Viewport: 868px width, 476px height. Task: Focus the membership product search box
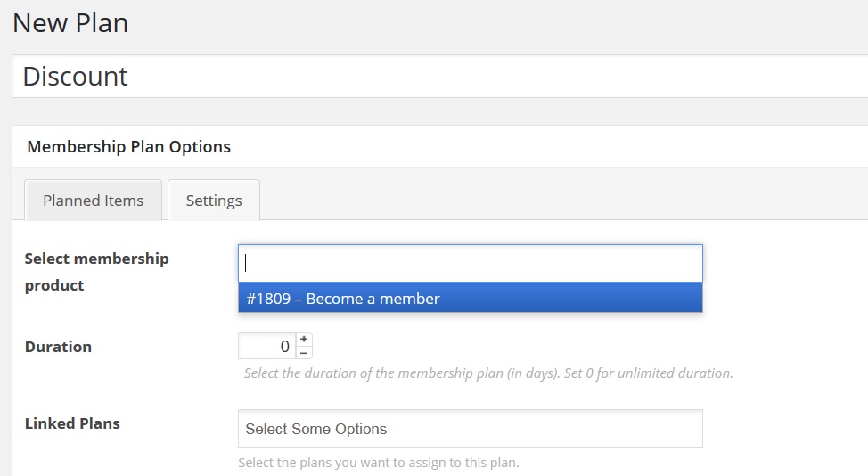(x=471, y=264)
